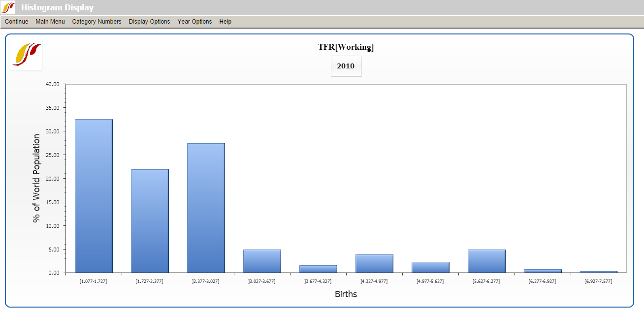Click the flame logo inside the chart panel
The image size is (644, 313).
[x=27, y=54]
